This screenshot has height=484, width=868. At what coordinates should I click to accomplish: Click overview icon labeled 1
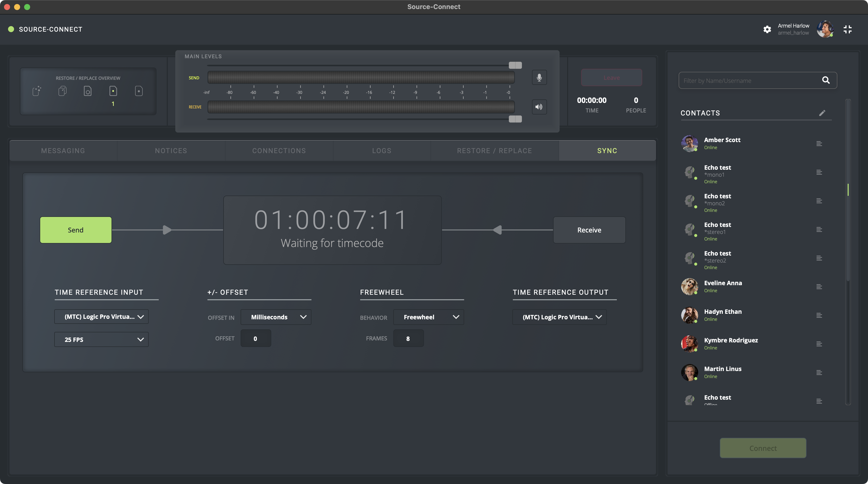click(113, 91)
